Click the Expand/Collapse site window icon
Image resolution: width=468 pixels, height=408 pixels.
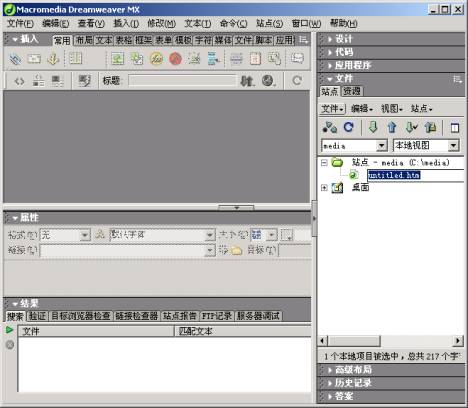pos(455,128)
